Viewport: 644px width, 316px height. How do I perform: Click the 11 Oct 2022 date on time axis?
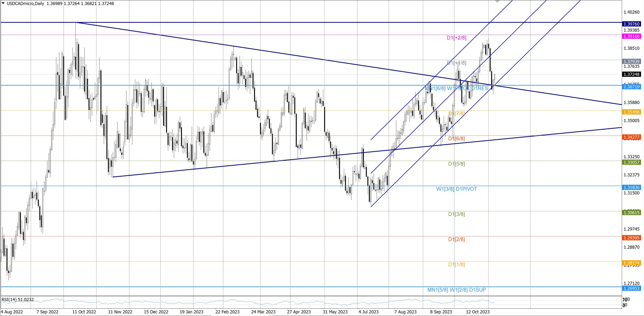(84, 312)
